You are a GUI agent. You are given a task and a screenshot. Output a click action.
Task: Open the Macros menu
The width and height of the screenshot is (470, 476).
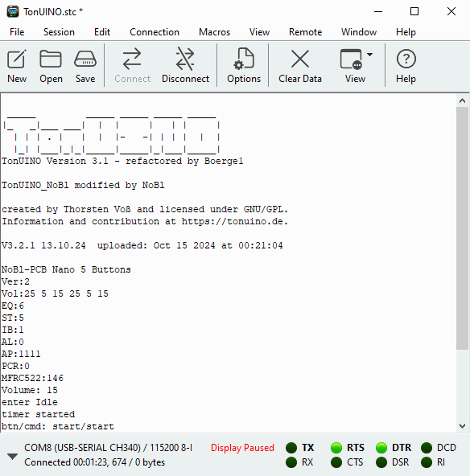[x=215, y=32]
